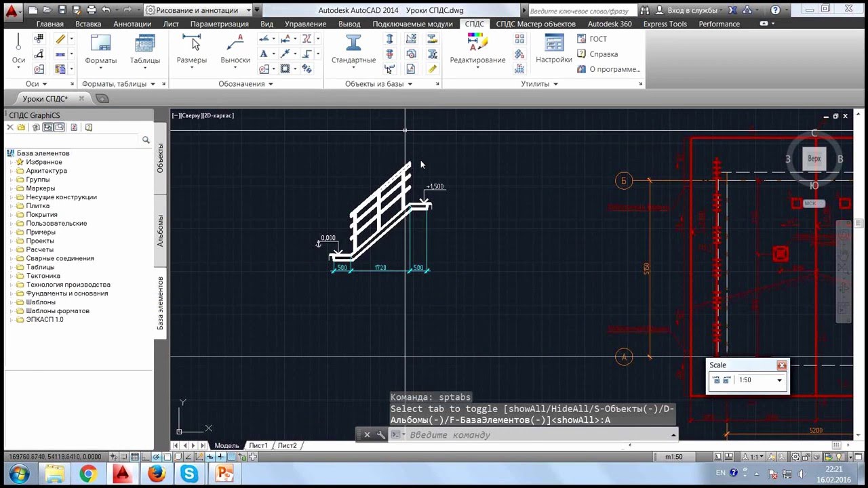Click the Plot printer icon in quick access toolbar

pos(91,10)
